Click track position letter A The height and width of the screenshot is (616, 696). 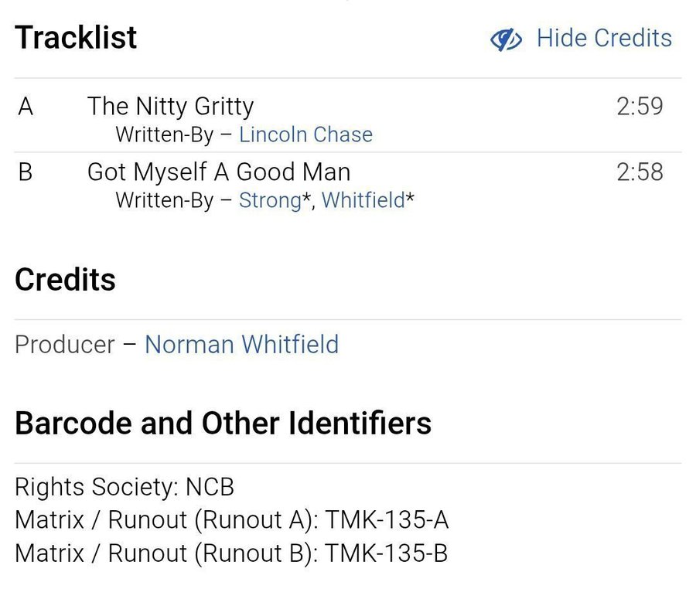tap(26, 106)
